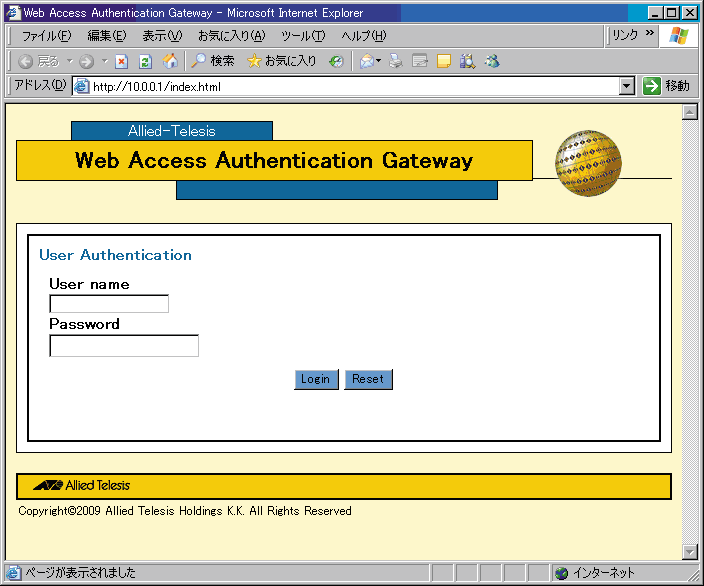Viewport: 704px width, 586px height.
Task: Minimize the Internet Explorer window
Action: click(655, 13)
